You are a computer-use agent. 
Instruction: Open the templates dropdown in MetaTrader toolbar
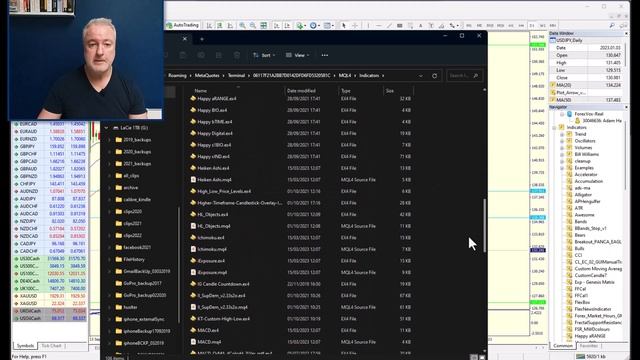click(328, 25)
